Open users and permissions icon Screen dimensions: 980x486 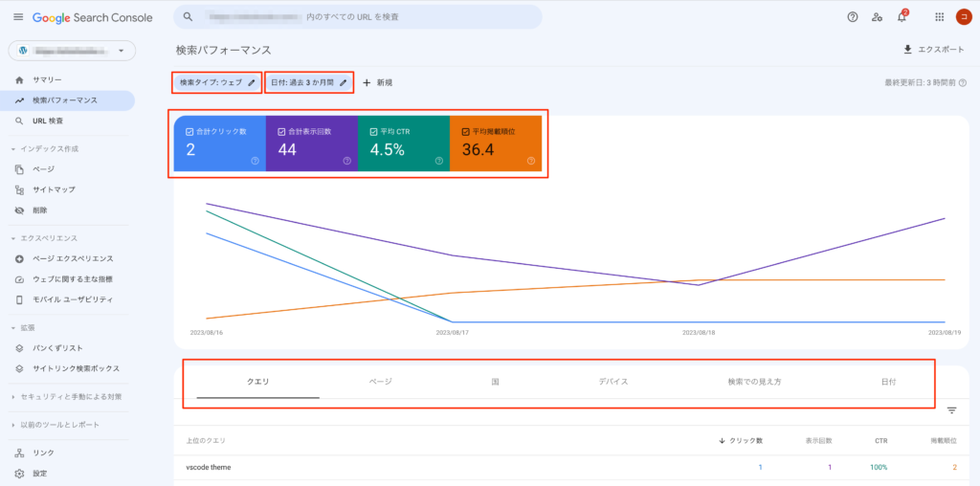pyautogui.click(x=878, y=17)
